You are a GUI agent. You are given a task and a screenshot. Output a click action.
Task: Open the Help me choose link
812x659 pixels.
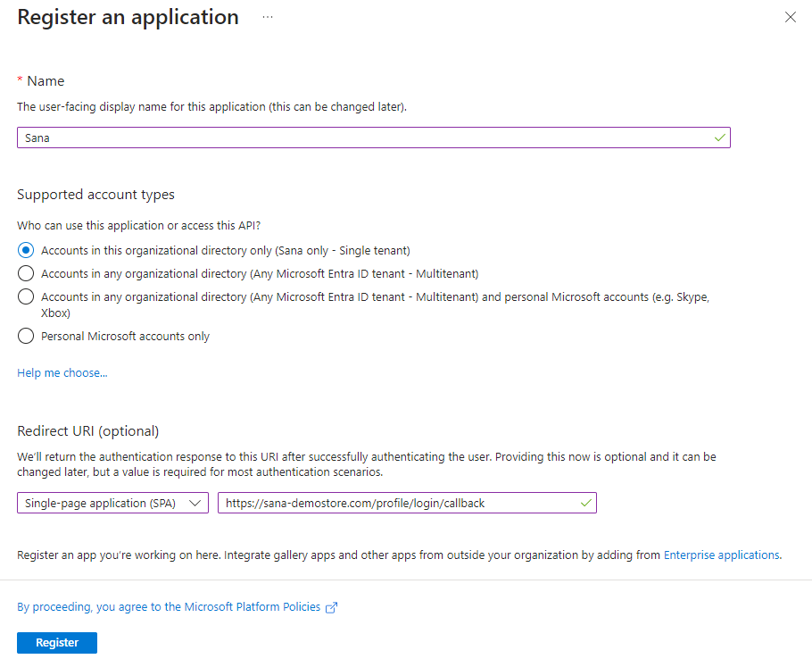[62, 372]
